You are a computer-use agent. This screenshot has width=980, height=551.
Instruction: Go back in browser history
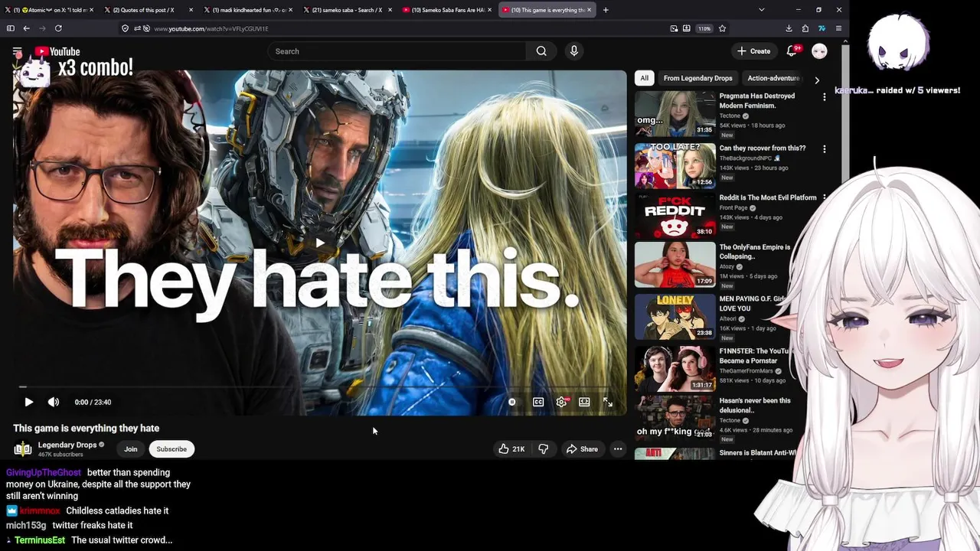click(x=26, y=28)
